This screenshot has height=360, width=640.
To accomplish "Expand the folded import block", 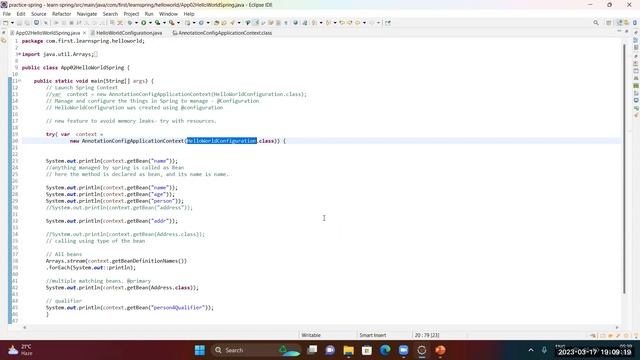I will 19,54.
